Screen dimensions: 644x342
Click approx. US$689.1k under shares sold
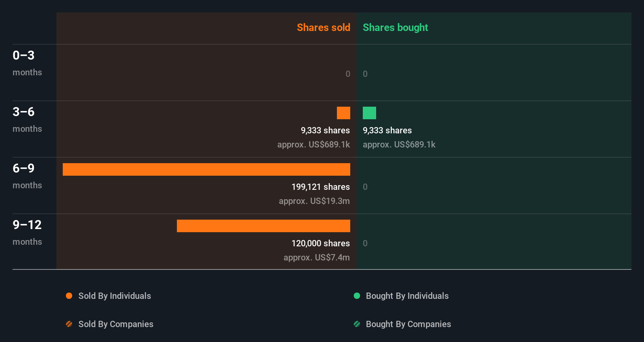point(313,145)
